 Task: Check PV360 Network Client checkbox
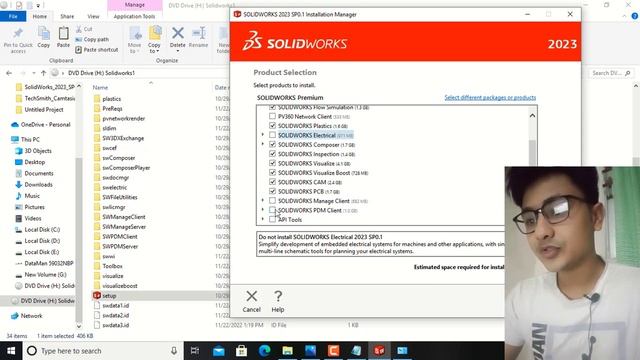click(272, 116)
